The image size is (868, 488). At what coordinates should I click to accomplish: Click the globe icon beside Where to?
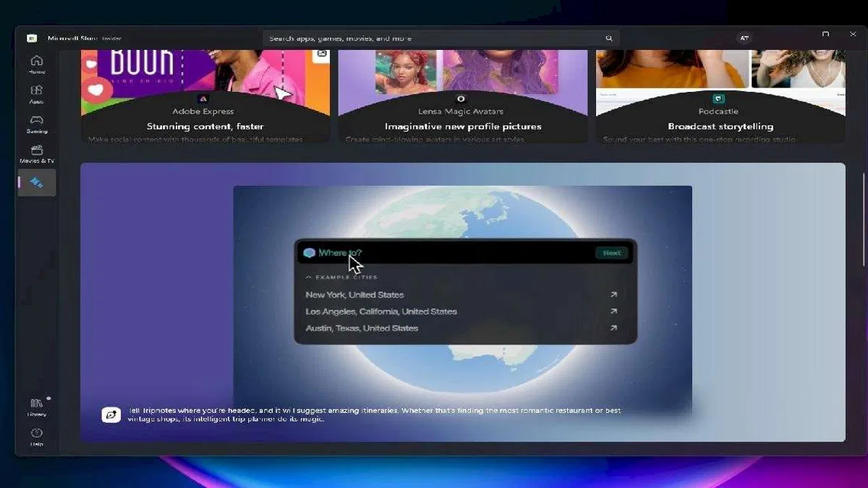310,253
